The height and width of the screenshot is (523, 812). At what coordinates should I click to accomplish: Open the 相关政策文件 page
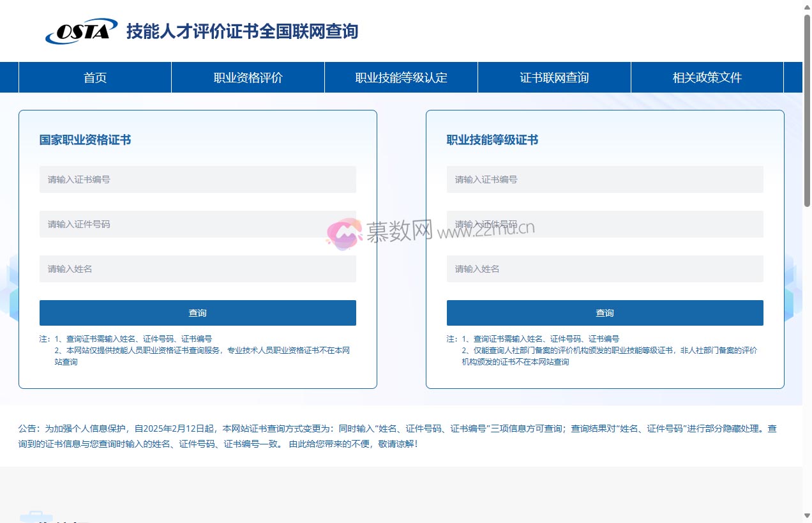(707, 77)
